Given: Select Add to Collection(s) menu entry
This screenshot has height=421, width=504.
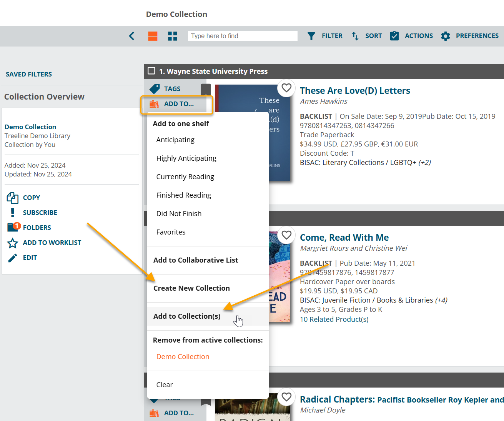Looking at the screenshot, I should [187, 316].
